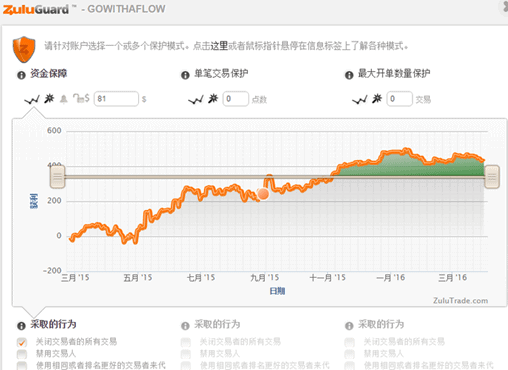Click the 资金保障 amount field showing 81
Viewport: 508px width, 370px height.
click(116, 99)
